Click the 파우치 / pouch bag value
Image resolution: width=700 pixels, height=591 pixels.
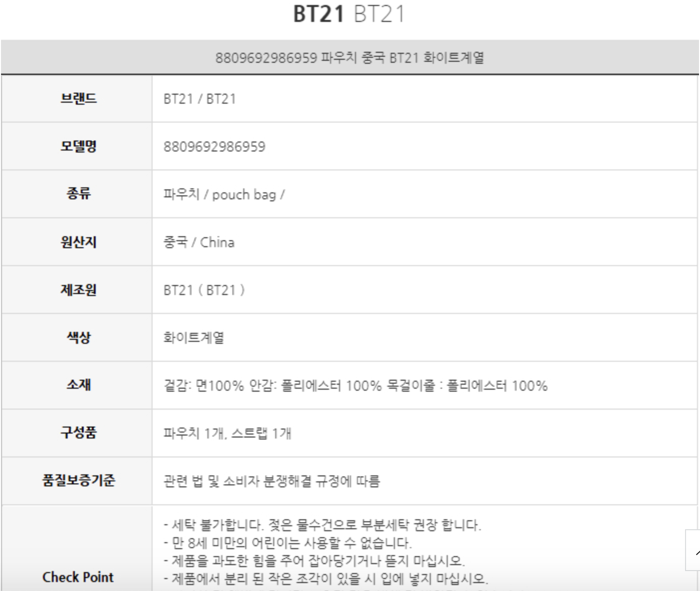pos(224,194)
